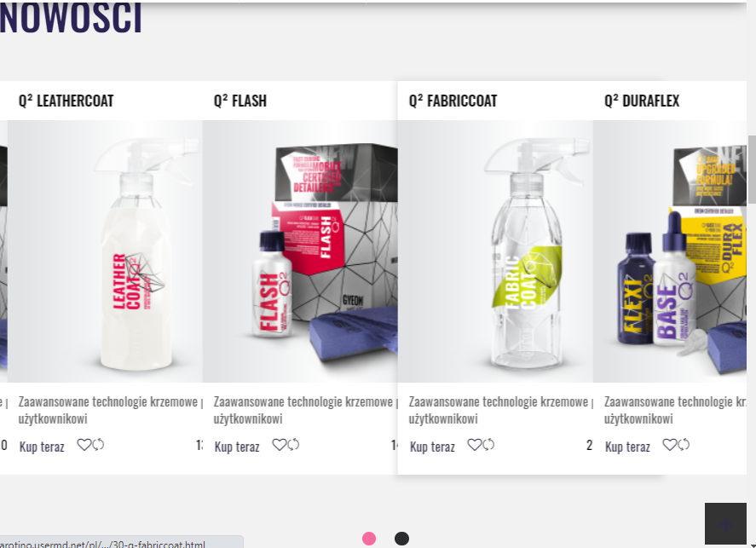This screenshot has height=548, width=756.
Task: Click Kup teraz for Q² Flash
Action: 237,447
